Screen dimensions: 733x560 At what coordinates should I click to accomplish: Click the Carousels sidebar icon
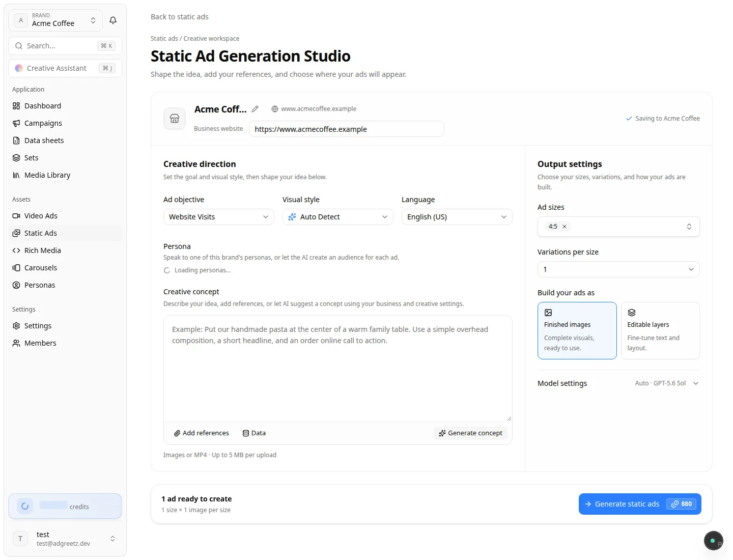coord(16,268)
